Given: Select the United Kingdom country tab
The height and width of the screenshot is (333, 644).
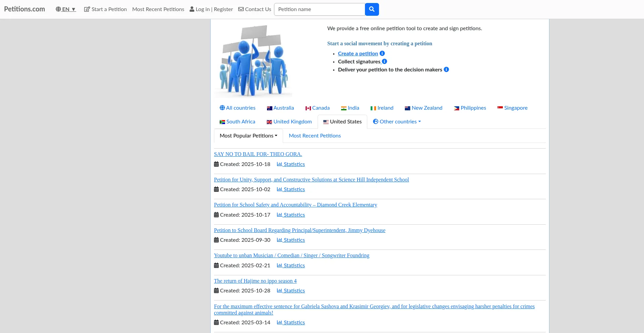Looking at the screenshot, I should pos(289,122).
